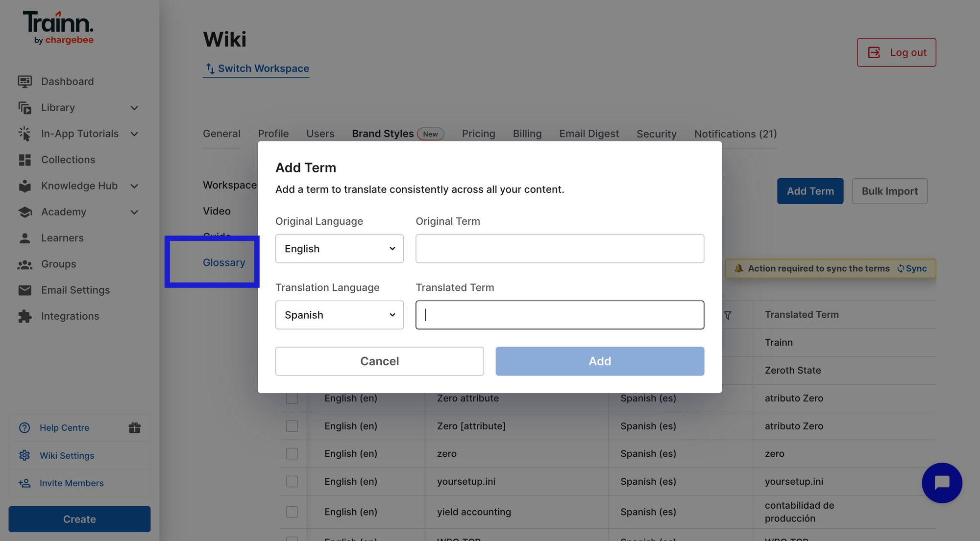Click the Translated Term input field

560,315
